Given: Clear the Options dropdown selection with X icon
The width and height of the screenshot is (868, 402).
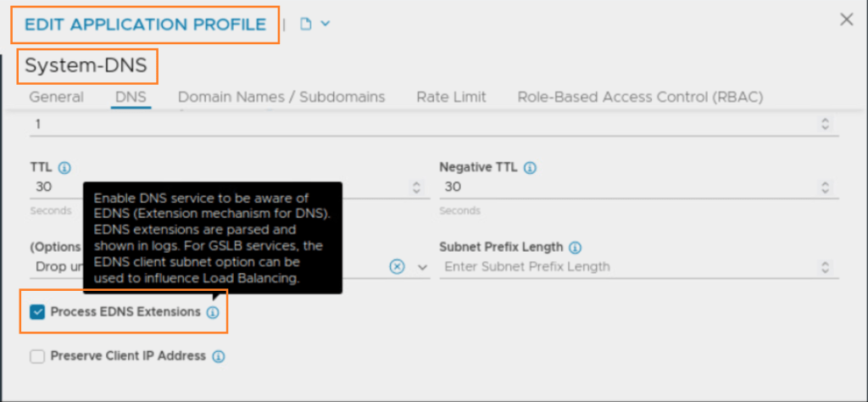Looking at the screenshot, I should pos(397,267).
